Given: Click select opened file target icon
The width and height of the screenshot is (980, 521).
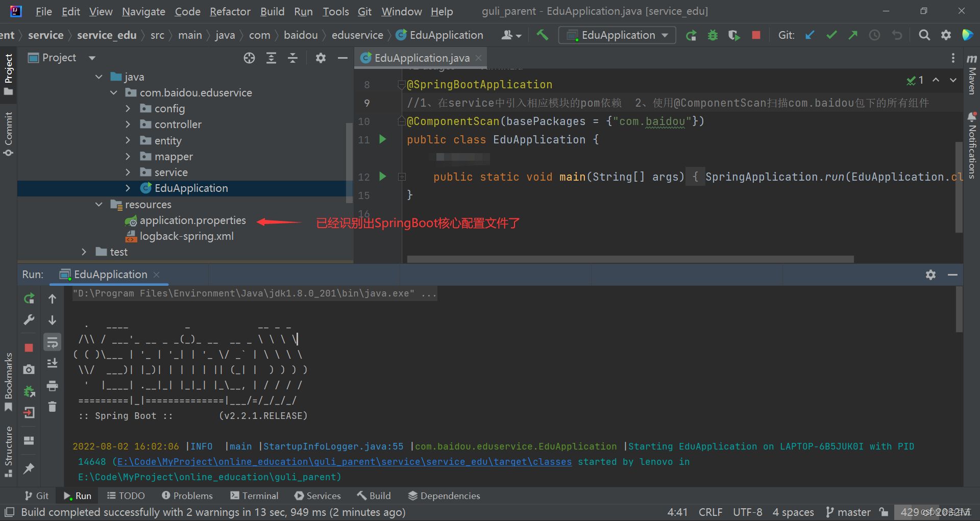Looking at the screenshot, I should click(249, 58).
